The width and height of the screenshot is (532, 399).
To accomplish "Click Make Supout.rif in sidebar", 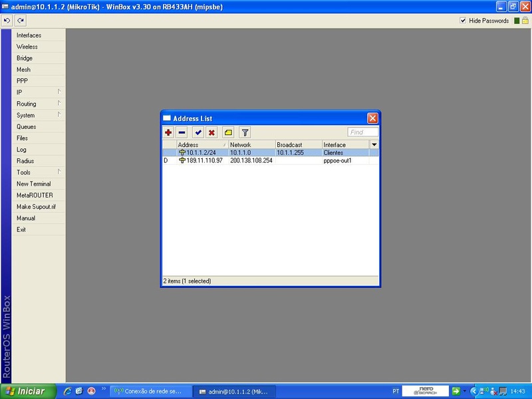I will pos(39,207).
